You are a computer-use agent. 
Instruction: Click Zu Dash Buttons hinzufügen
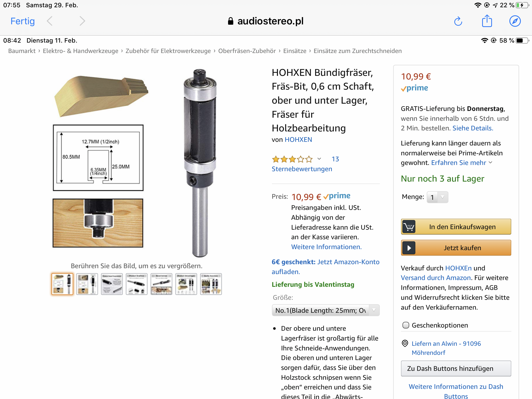click(x=456, y=368)
